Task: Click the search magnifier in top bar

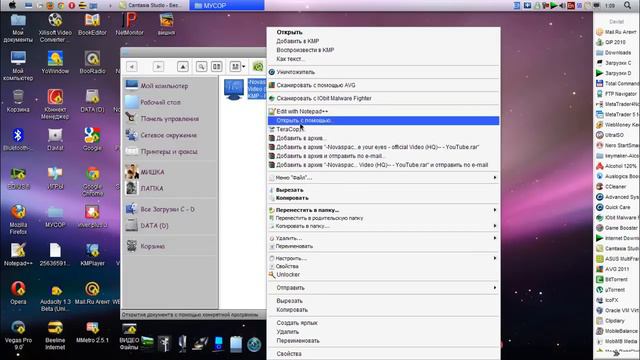Action: click(x=627, y=5)
